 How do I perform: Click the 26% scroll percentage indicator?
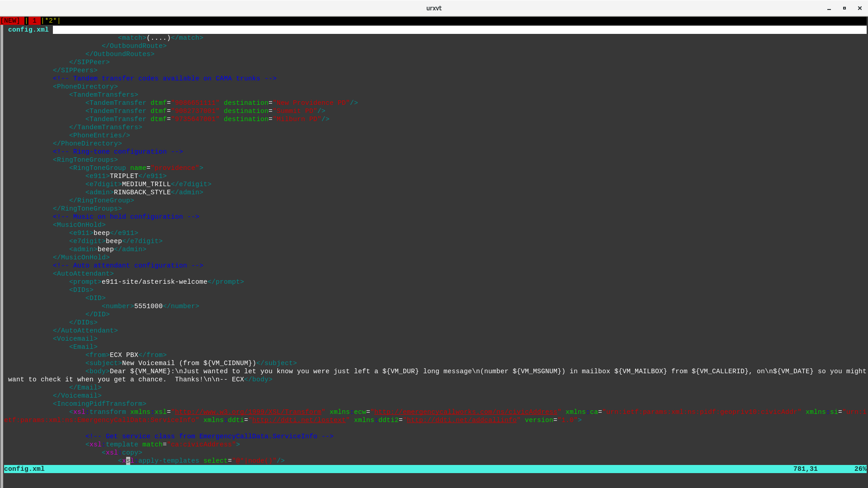(x=860, y=469)
